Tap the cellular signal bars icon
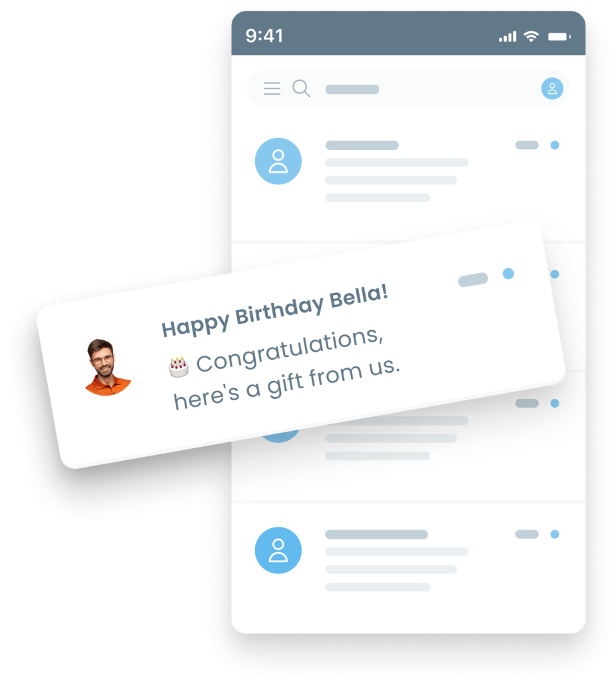Viewport: 616px width, 682px height. coord(507,37)
